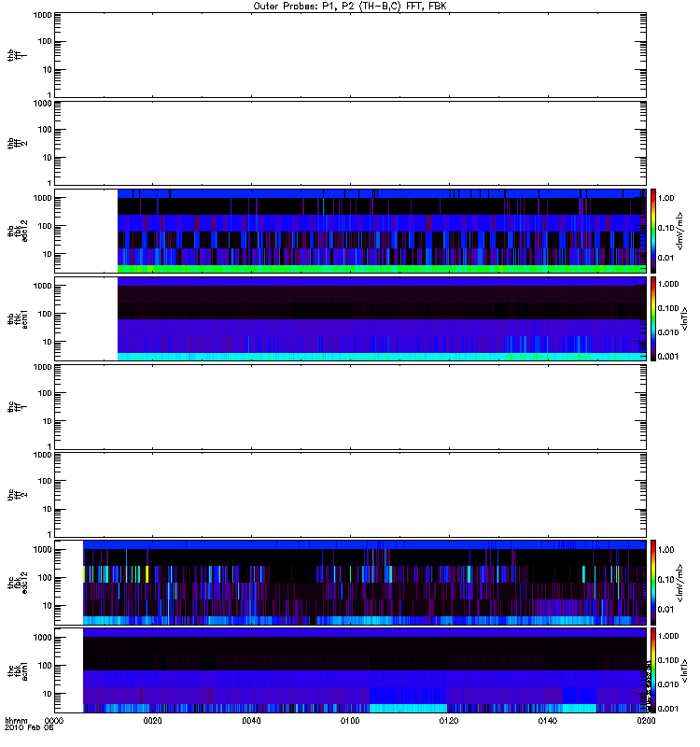Click the '2010 Feb 08' date label

(x=29, y=727)
